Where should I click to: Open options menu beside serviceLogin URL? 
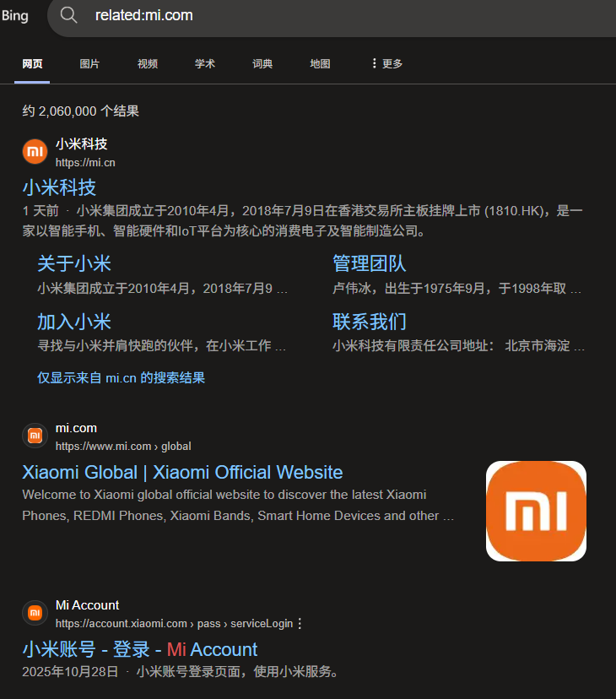(x=300, y=624)
